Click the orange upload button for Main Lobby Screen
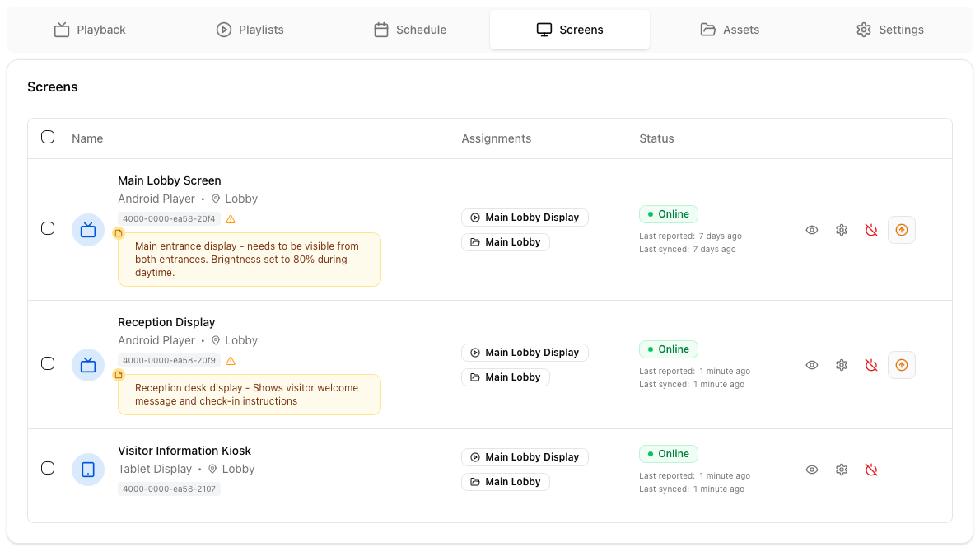Image resolution: width=980 pixels, height=552 pixels. click(x=902, y=230)
